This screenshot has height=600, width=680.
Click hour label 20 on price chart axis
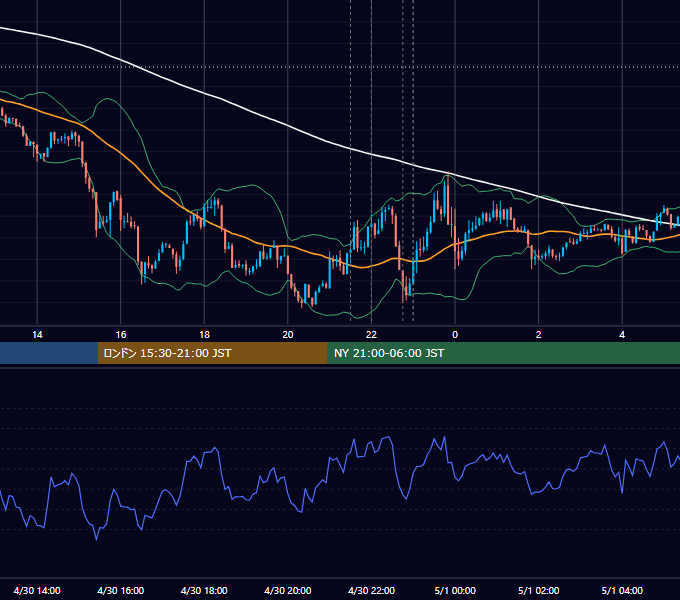tap(288, 335)
